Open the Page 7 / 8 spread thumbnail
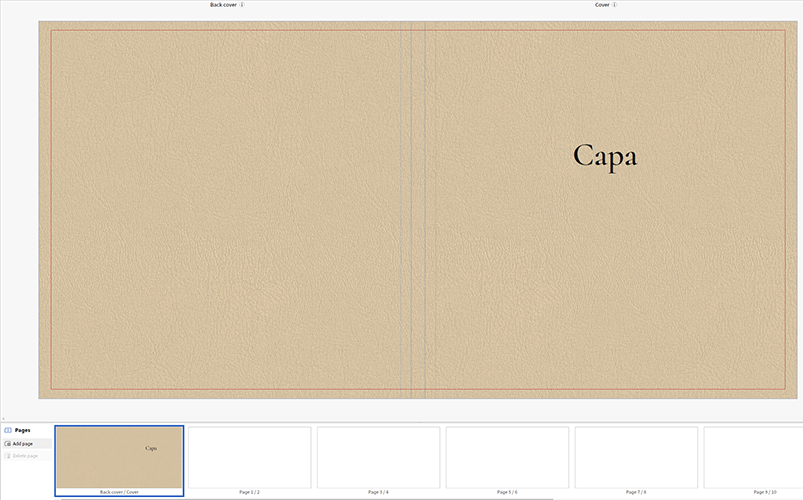Screen dimensions: 803x500 (x=636, y=458)
